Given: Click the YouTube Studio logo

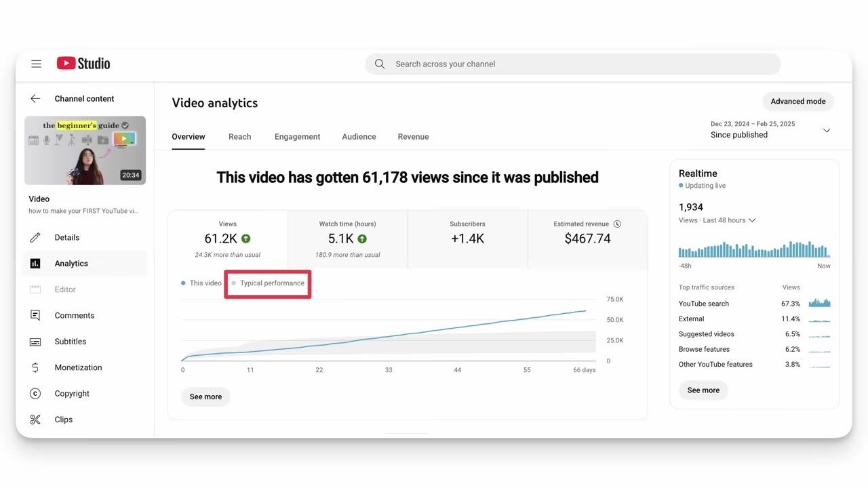Looking at the screenshot, I should click(83, 63).
